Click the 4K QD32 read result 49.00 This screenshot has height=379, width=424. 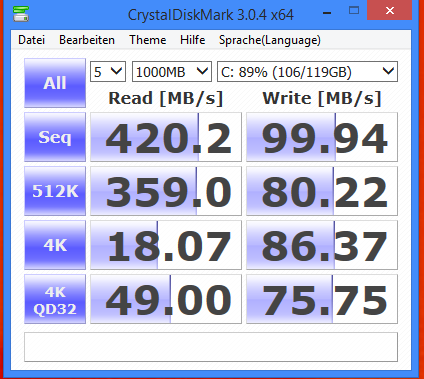pos(166,299)
